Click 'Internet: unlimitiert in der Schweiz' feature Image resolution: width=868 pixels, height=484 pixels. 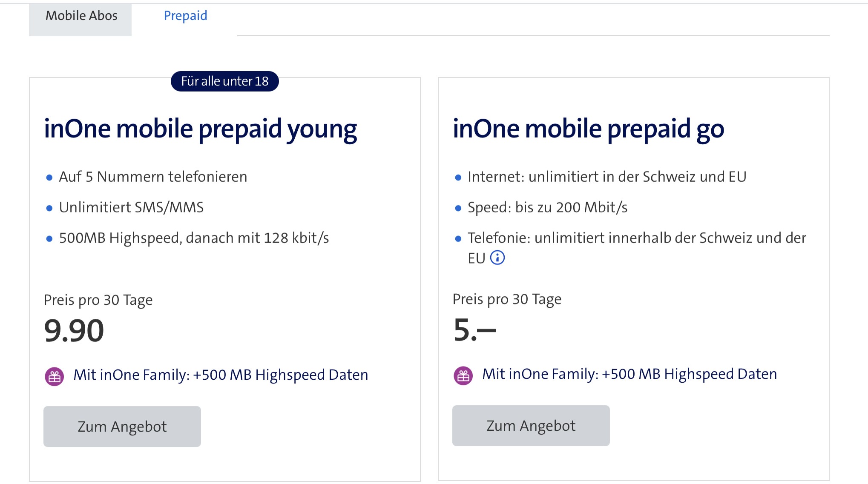pyautogui.click(x=606, y=177)
